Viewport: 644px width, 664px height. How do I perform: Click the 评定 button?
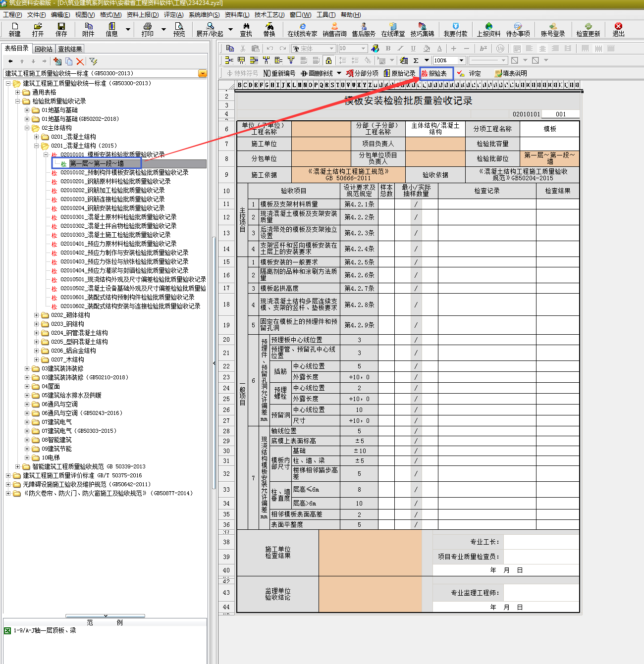pyautogui.click(x=469, y=73)
